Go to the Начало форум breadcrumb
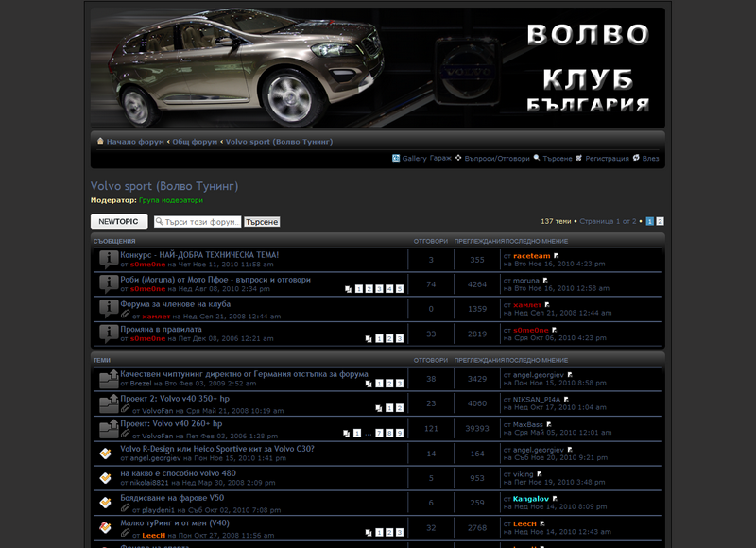The width and height of the screenshot is (756, 548). pyautogui.click(x=135, y=142)
